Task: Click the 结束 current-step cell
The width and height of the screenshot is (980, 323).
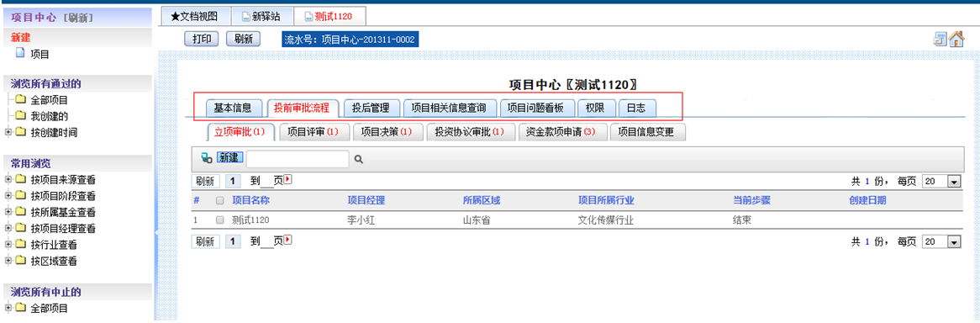Action: click(x=742, y=220)
